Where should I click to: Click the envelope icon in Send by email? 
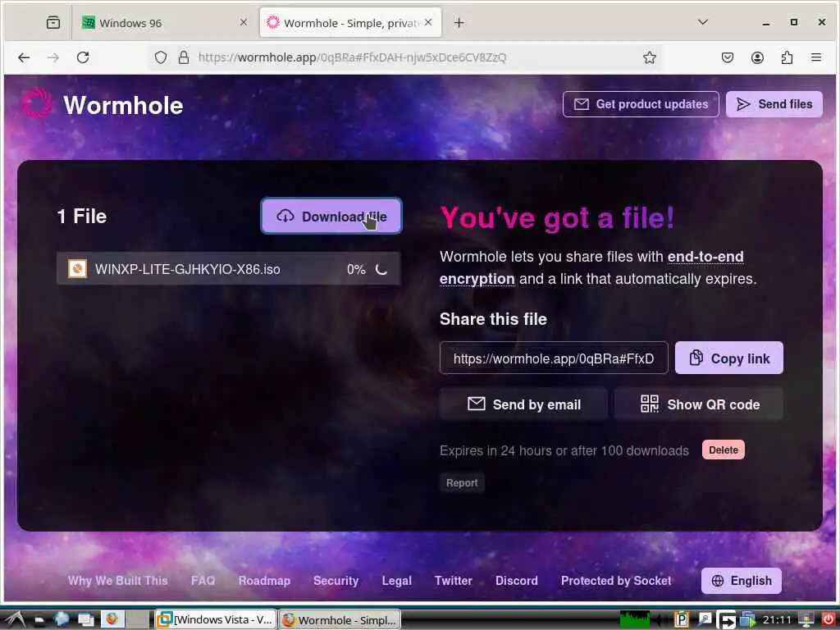477,404
